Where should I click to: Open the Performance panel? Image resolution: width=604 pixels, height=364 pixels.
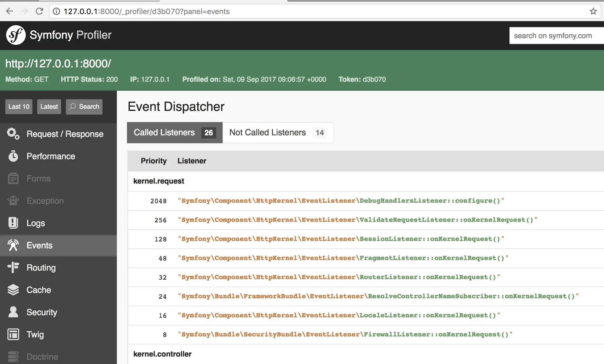click(58, 156)
